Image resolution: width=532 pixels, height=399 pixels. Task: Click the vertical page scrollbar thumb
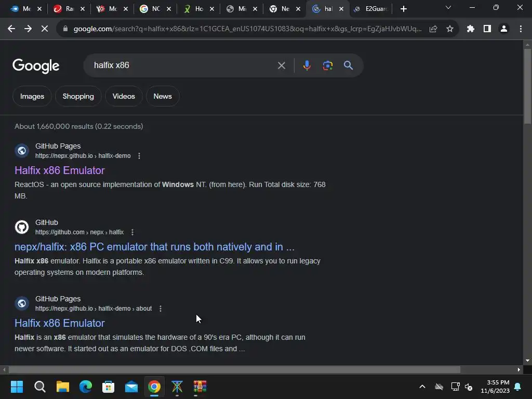click(527, 86)
